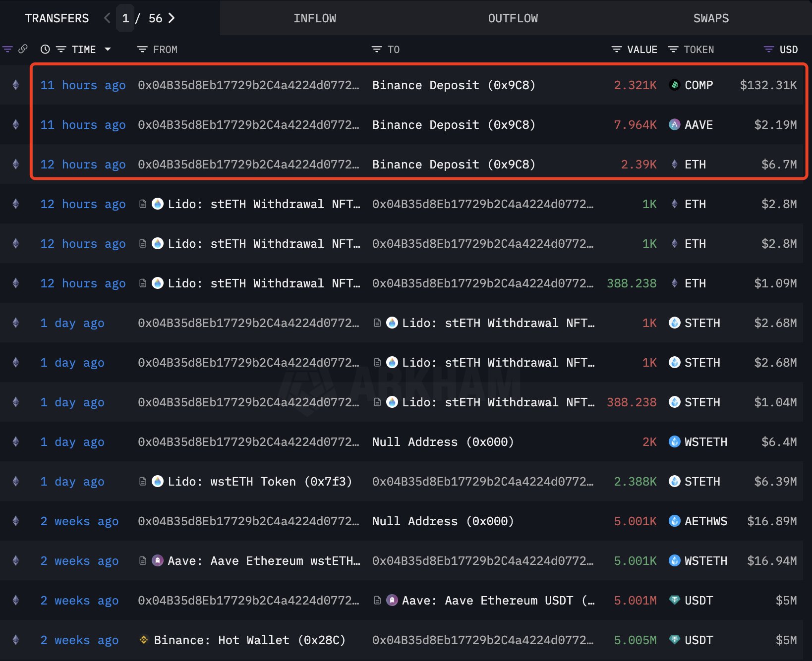Click the page number input showing 1
The image size is (812, 661).
pos(125,18)
